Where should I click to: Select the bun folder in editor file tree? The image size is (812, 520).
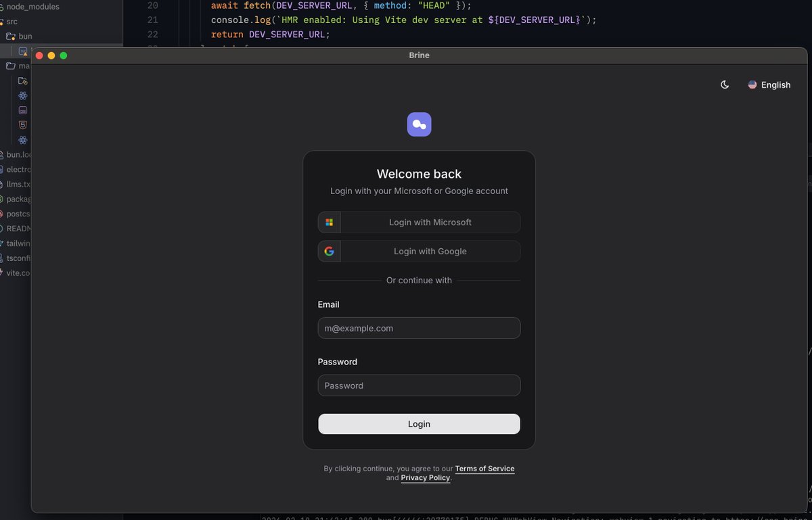click(20, 36)
